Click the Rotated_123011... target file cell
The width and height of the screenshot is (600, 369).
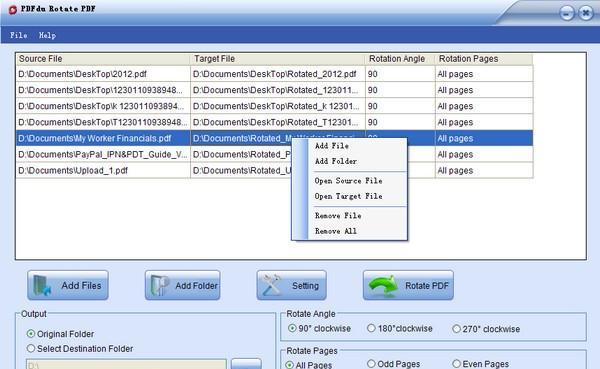click(277, 90)
